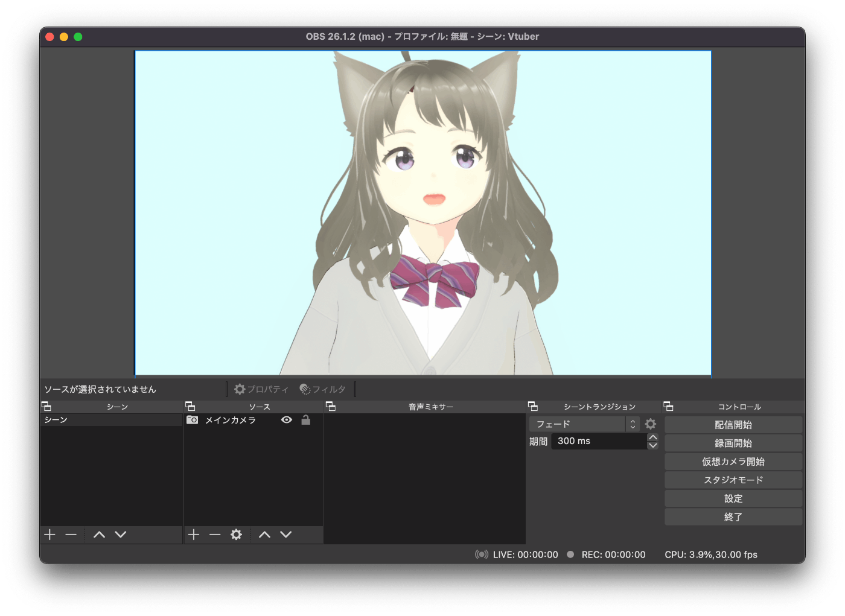The image size is (845, 616).
Task: Click the 300 ms duration field
Action: 599,441
